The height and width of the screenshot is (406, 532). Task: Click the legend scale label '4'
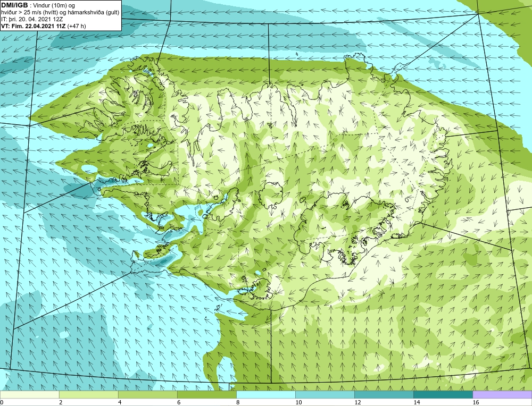[120, 402]
